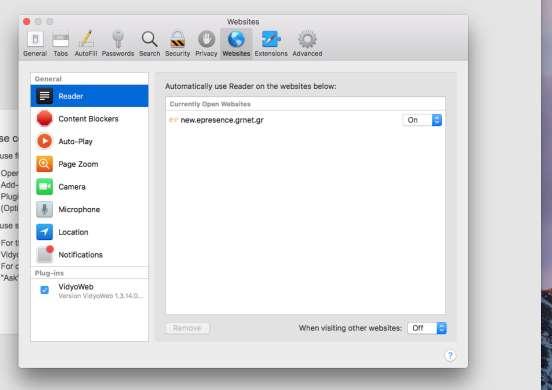Open the AutoFill preferences pane
552x390 pixels.
pyautogui.click(x=86, y=44)
